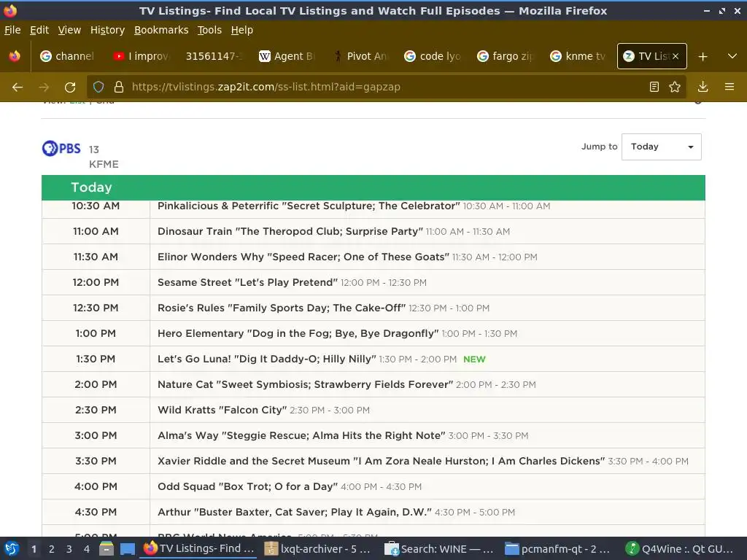The height and width of the screenshot is (560, 747).
Task: Switch to Search: WINE taskbar window
Action: (x=438, y=549)
